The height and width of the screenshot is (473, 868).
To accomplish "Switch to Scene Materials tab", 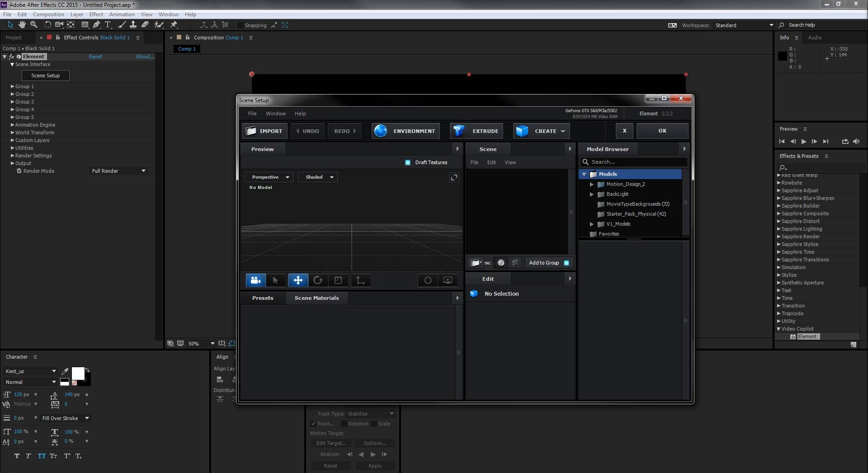I will 316,298.
